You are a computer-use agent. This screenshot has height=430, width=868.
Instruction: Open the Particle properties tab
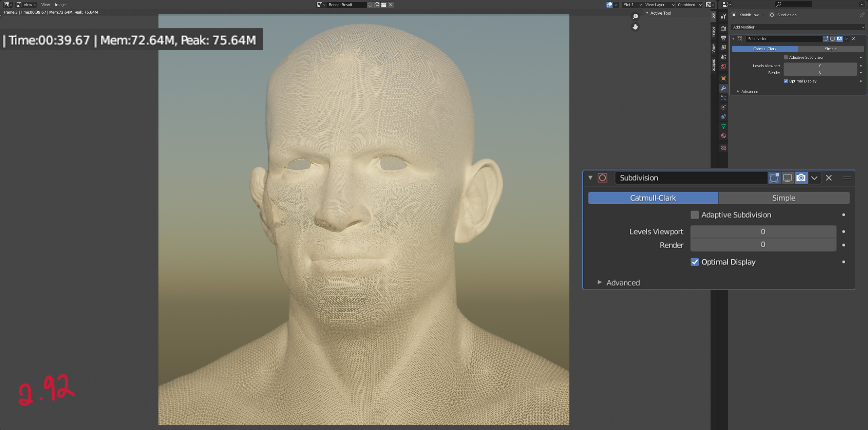[723, 98]
